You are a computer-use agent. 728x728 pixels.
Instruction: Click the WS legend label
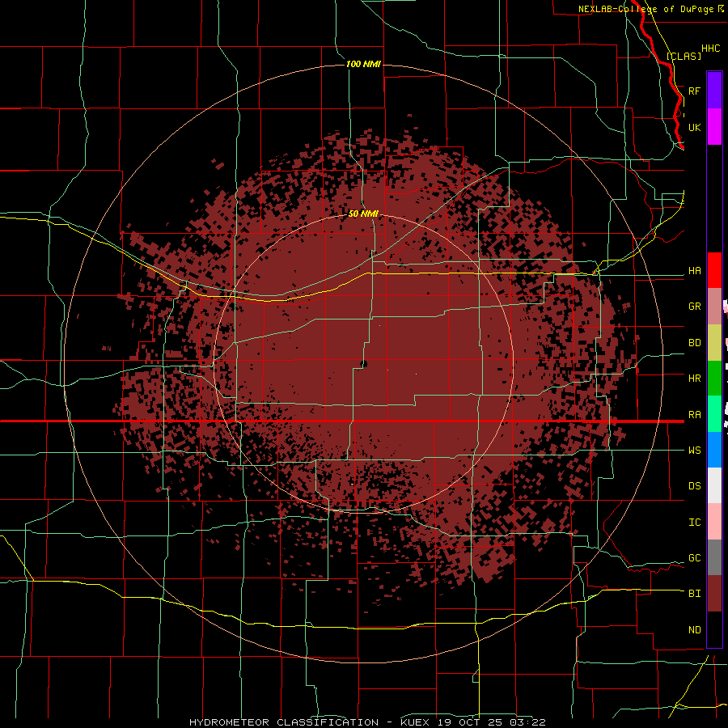tap(694, 451)
